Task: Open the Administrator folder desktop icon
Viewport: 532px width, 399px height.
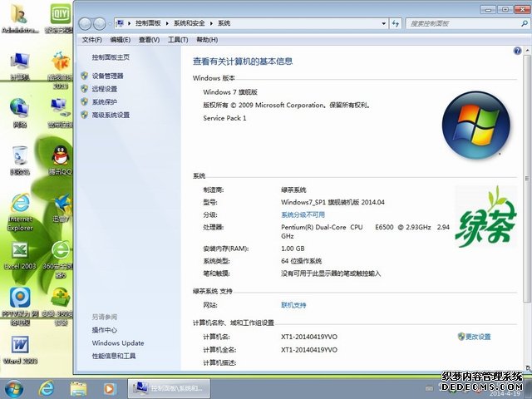Action: [x=20, y=17]
